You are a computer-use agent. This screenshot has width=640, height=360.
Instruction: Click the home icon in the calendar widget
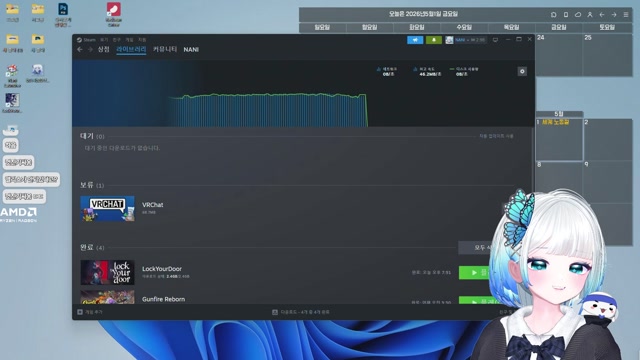tap(553, 15)
